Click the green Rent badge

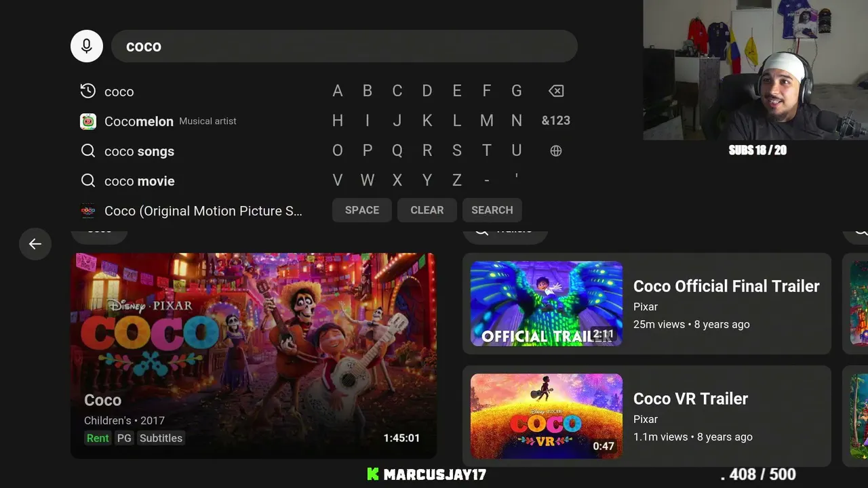click(x=98, y=438)
